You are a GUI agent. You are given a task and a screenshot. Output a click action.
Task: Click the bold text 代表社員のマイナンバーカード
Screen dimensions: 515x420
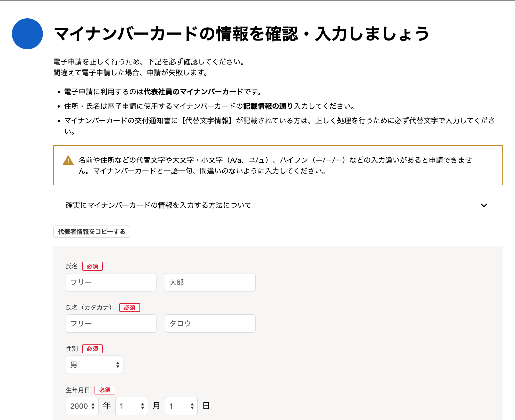point(193,92)
